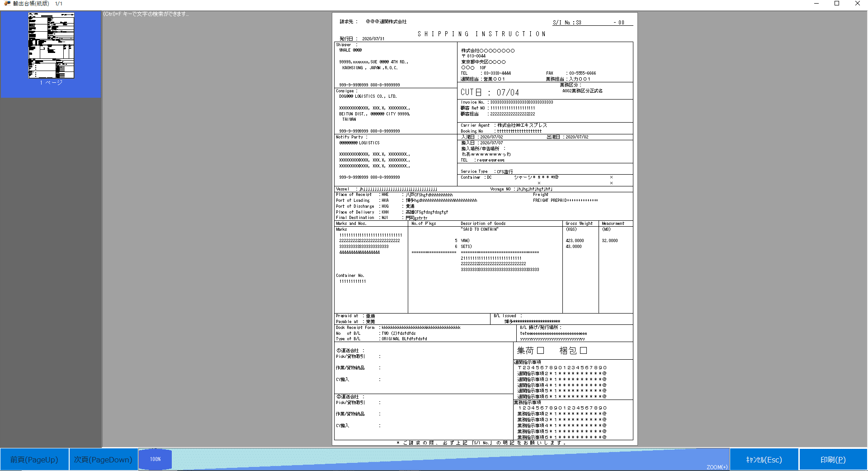This screenshot has height=471, width=868.
Task: Click the 業務指示事項 section heading
Action: 527,402
